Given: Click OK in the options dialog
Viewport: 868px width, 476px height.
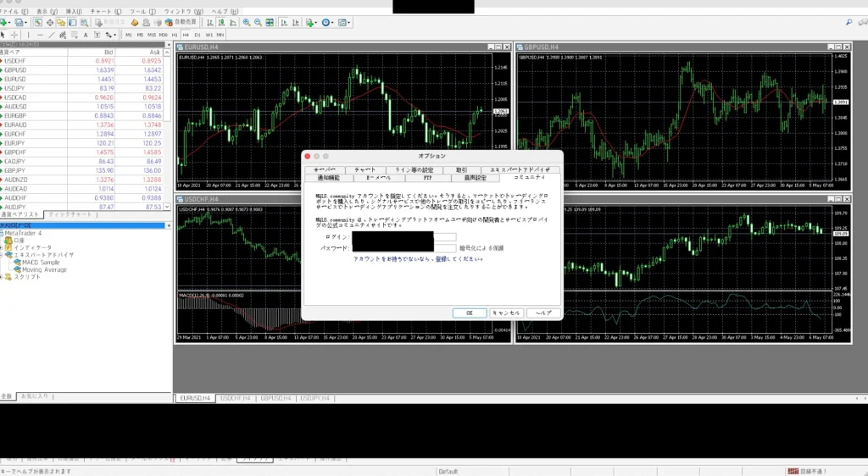Looking at the screenshot, I should pyautogui.click(x=470, y=313).
